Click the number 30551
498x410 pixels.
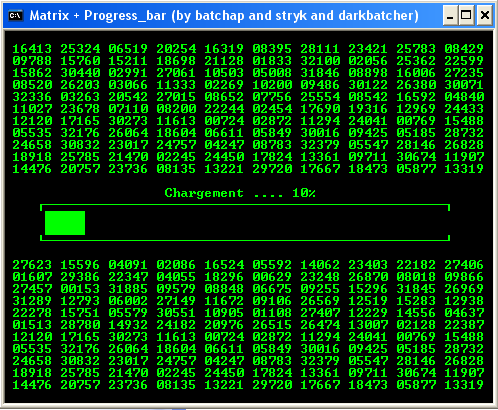pyautogui.click(x=176, y=313)
